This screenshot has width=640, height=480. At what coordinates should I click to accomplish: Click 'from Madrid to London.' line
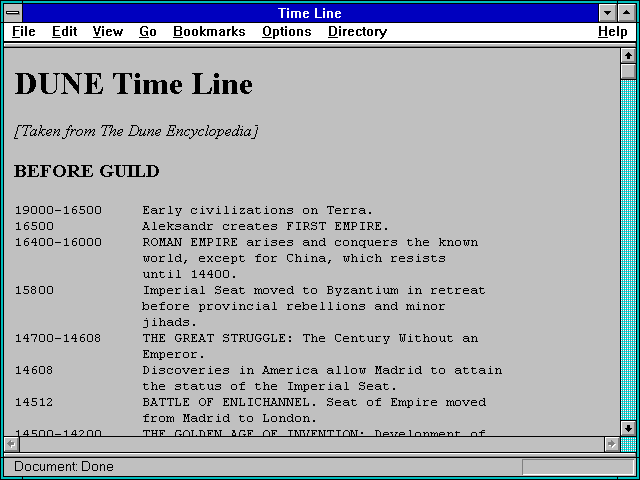click(230, 418)
